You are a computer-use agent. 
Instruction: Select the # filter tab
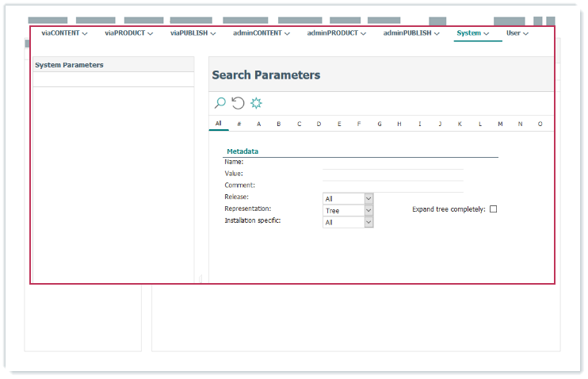pos(239,124)
